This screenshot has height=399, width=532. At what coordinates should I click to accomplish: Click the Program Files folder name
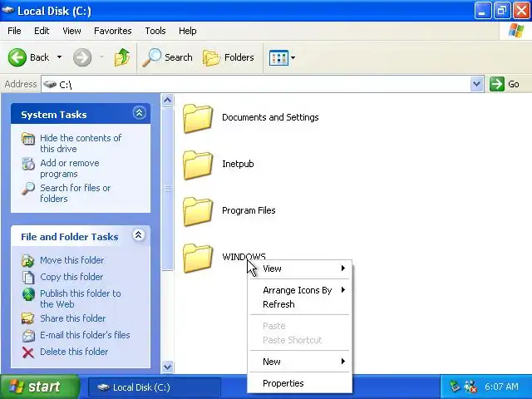point(249,210)
